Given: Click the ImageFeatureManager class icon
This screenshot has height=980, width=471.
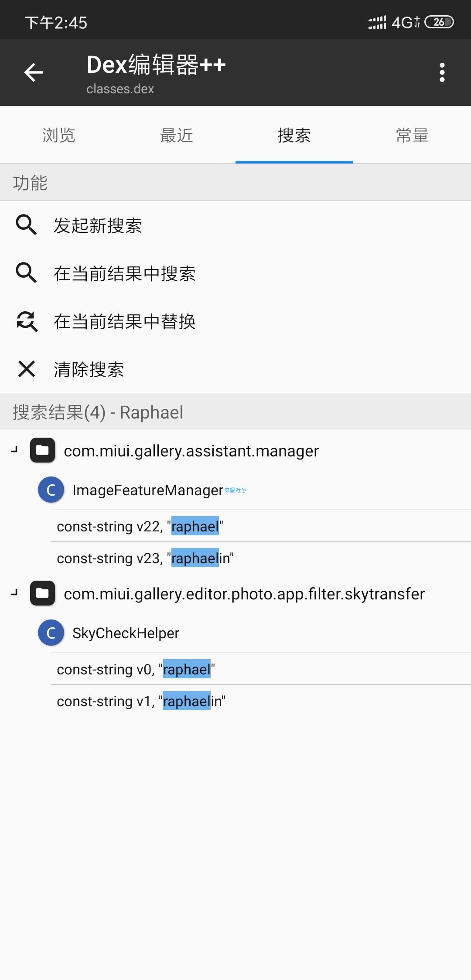Looking at the screenshot, I should (51, 490).
